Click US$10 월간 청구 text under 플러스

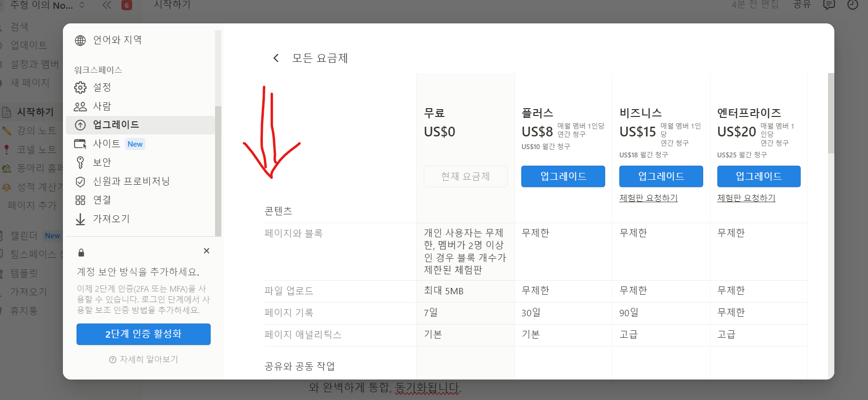pos(546,147)
